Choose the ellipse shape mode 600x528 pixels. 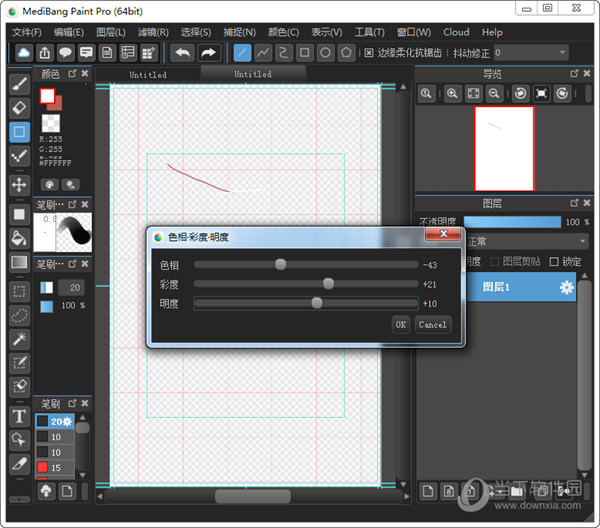tap(325, 53)
